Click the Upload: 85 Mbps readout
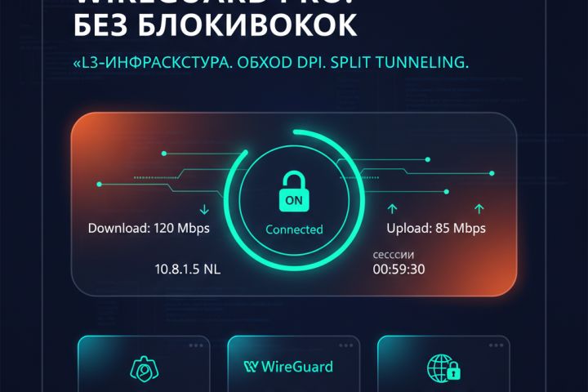Screen dimensions: 588x392 tap(436, 228)
